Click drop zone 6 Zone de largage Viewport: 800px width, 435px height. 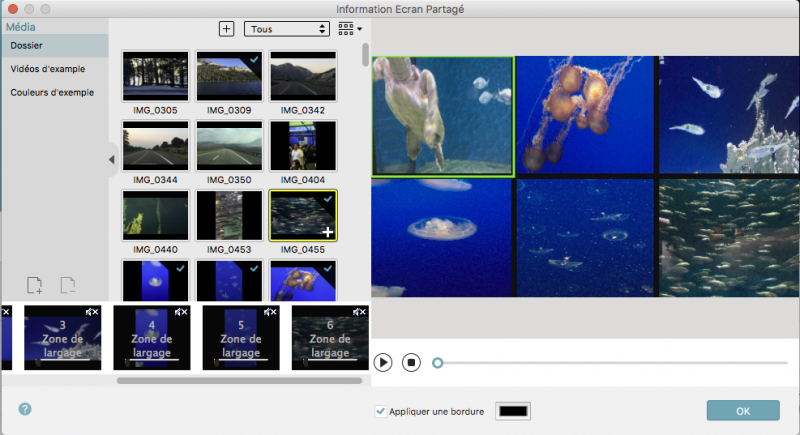click(x=330, y=338)
